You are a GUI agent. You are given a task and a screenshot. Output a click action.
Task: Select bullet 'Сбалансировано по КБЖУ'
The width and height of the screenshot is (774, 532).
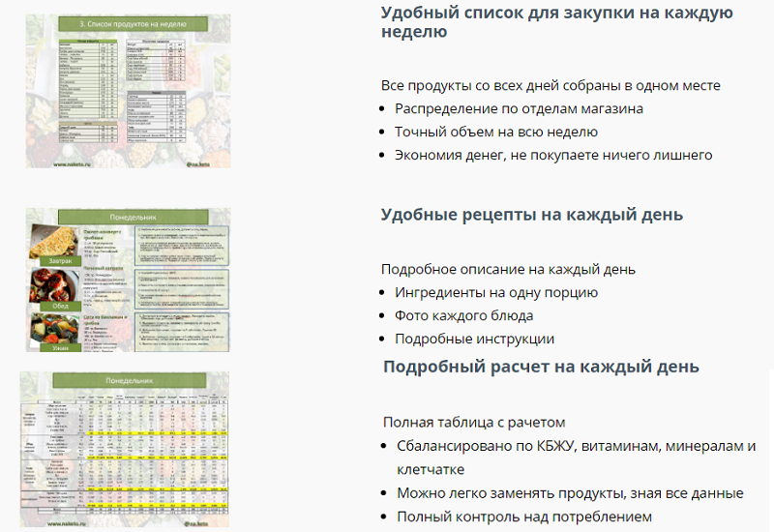pyautogui.click(x=575, y=446)
